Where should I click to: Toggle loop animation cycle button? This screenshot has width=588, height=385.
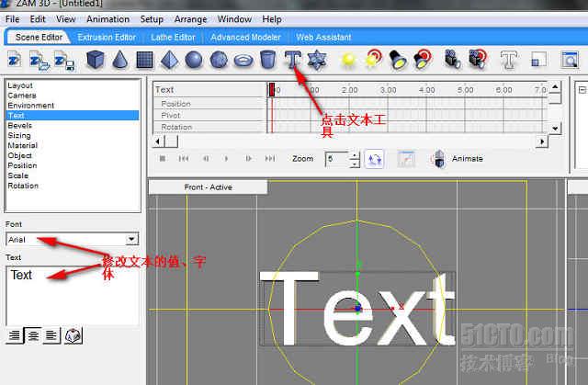coord(375,159)
